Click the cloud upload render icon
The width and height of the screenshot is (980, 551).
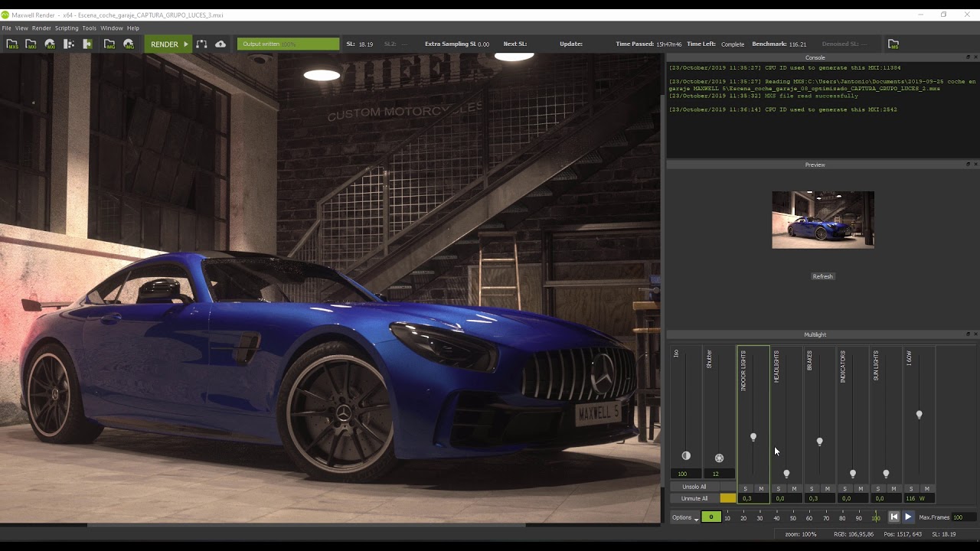[220, 44]
